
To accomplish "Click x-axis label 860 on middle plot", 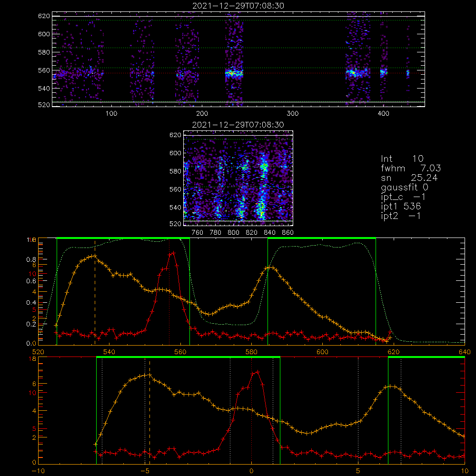I will 288,233.
